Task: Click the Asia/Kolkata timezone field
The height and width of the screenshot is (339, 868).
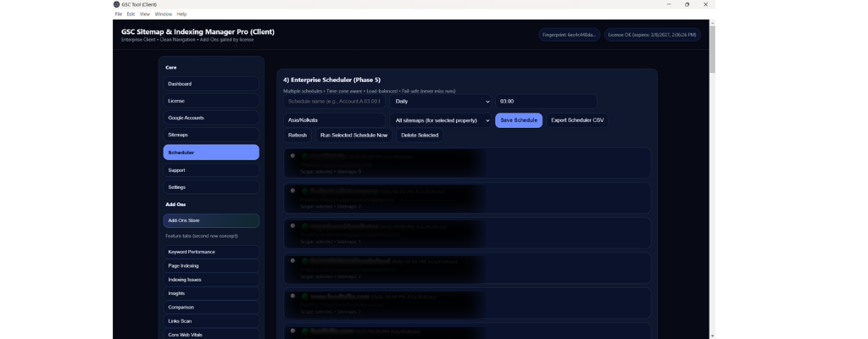Action: tap(335, 120)
